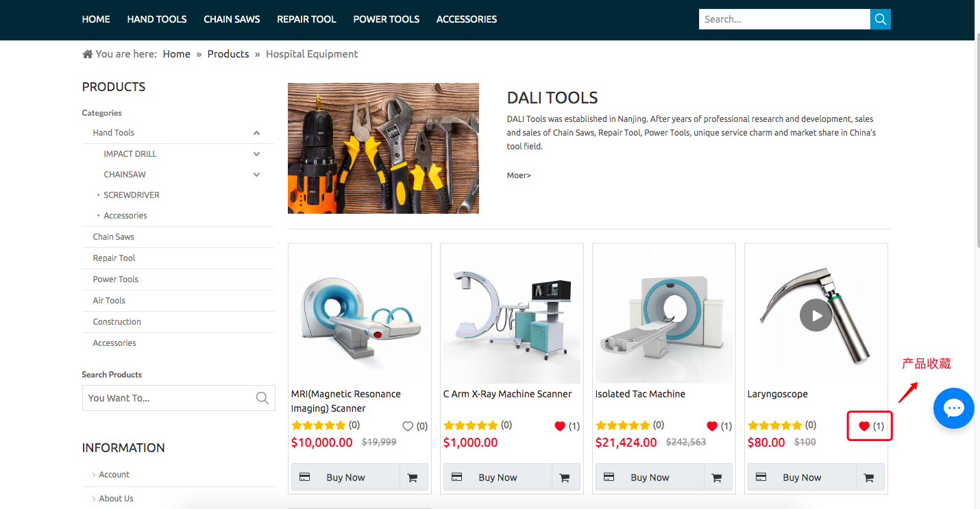Screen dimensions: 980x509
Task: Go to CHAIN SAWS in the navigation bar
Action: 232,19
